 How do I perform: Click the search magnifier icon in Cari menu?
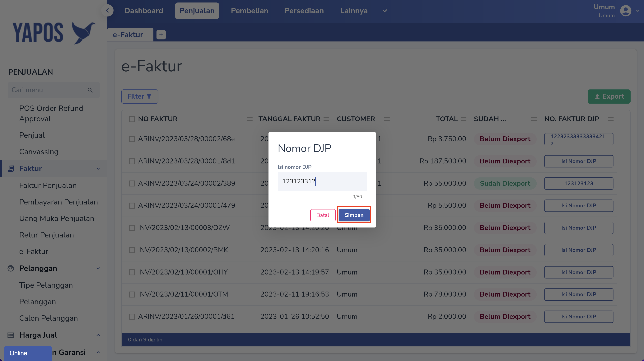(x=90, y=90)
